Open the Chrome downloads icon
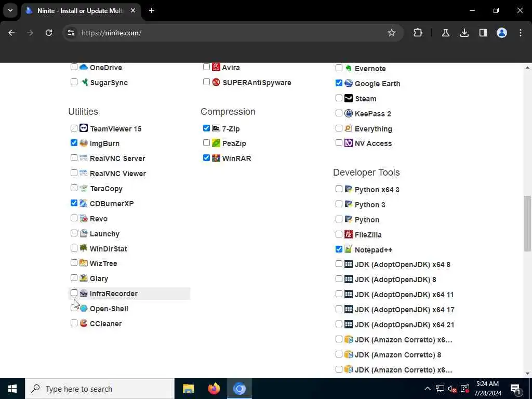 [464, 33]
